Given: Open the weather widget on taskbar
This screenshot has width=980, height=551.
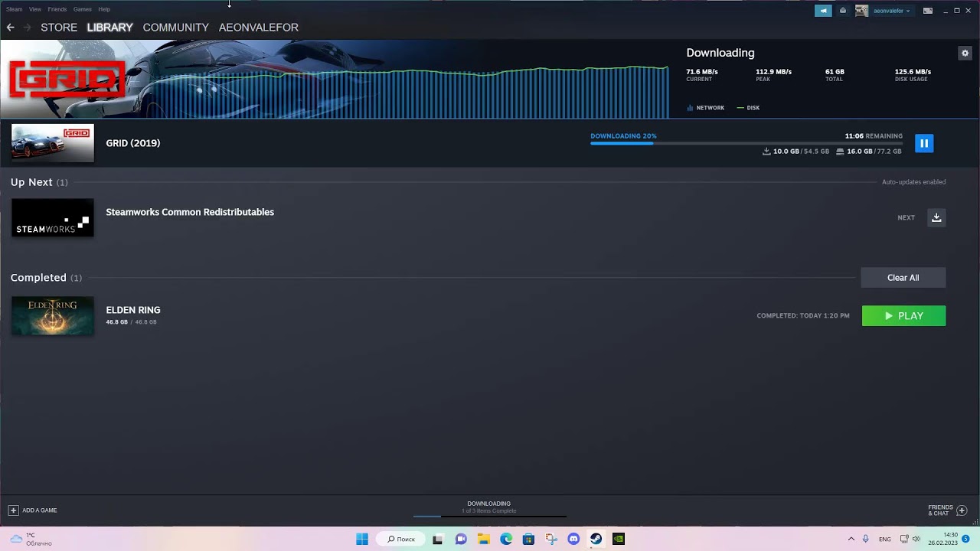Looking at the screenshot, I should coord(31,539).
